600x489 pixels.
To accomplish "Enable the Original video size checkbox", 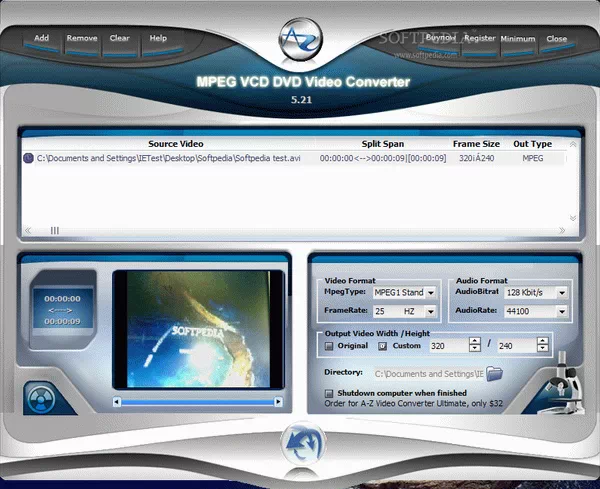I will (x=330, y=346).
